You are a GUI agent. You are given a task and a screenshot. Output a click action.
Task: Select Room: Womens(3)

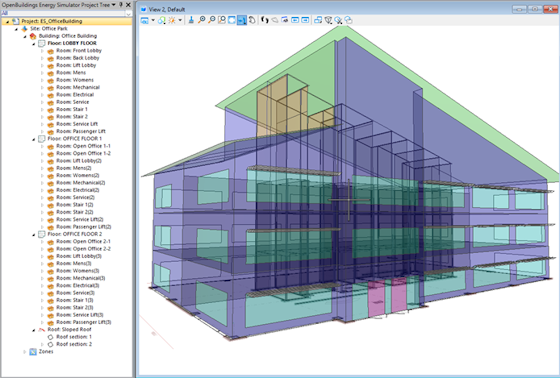[78, 270]
